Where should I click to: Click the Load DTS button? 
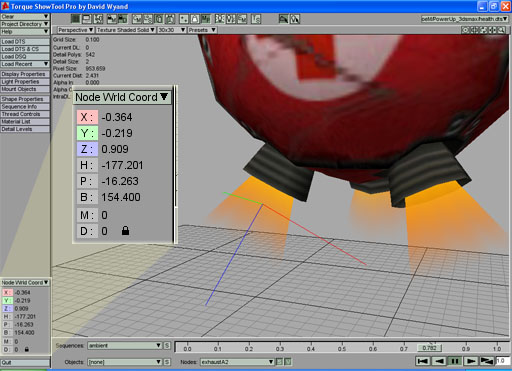pyautogui.click(x=25, y=42)
